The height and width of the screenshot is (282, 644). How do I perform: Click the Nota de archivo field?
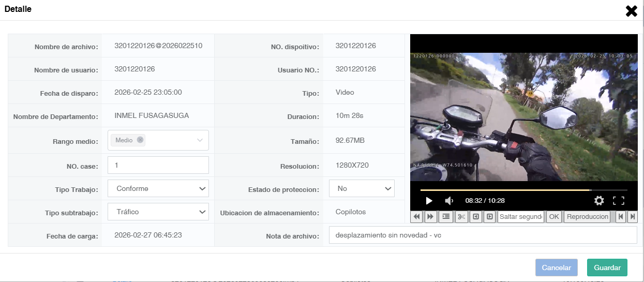point(483,235)
